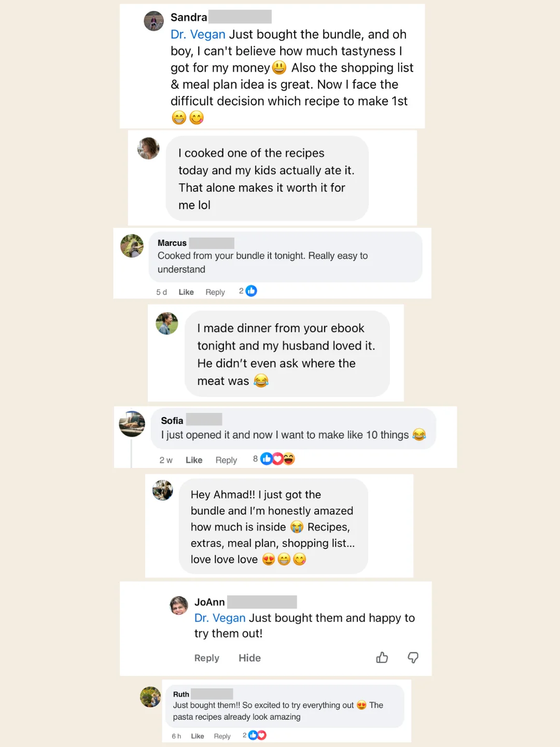Reply to Sofia's comment

pyautogui.click(x=226, y=460)
